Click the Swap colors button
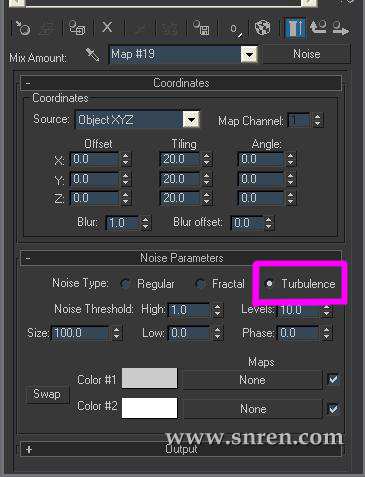The height and width of the screenshot is (477, 365). [47, 394]
